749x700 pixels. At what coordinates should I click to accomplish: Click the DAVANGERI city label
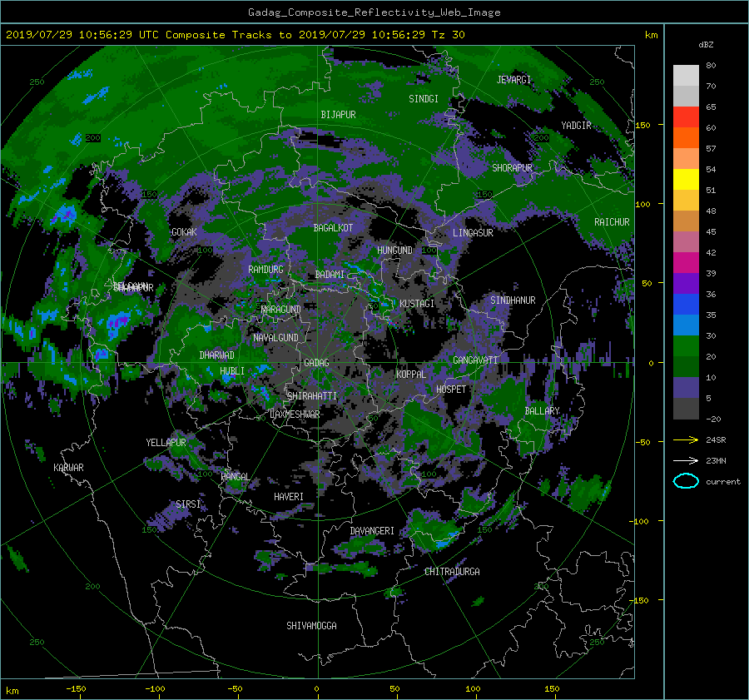pyautogui.click(x=372, y=531)
